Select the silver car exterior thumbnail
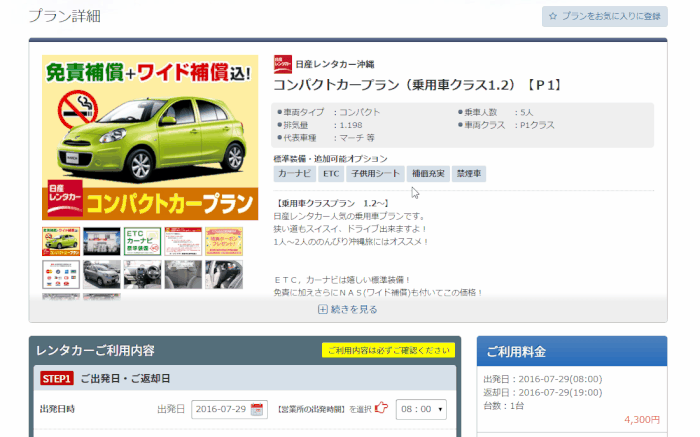 (x=102, y=275)
